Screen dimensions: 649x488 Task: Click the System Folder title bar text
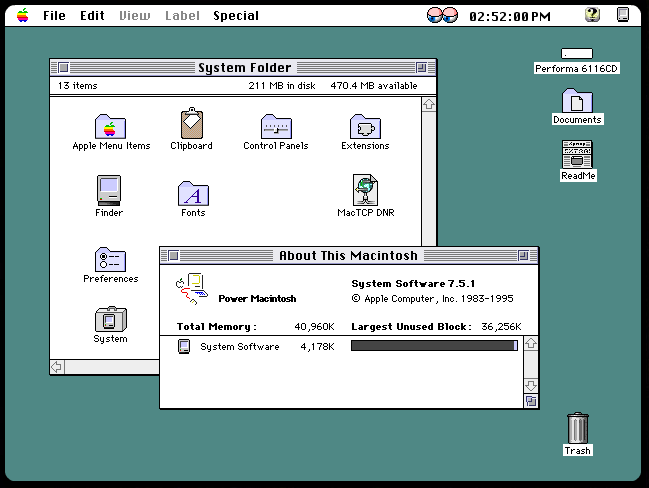pos(245,67)
